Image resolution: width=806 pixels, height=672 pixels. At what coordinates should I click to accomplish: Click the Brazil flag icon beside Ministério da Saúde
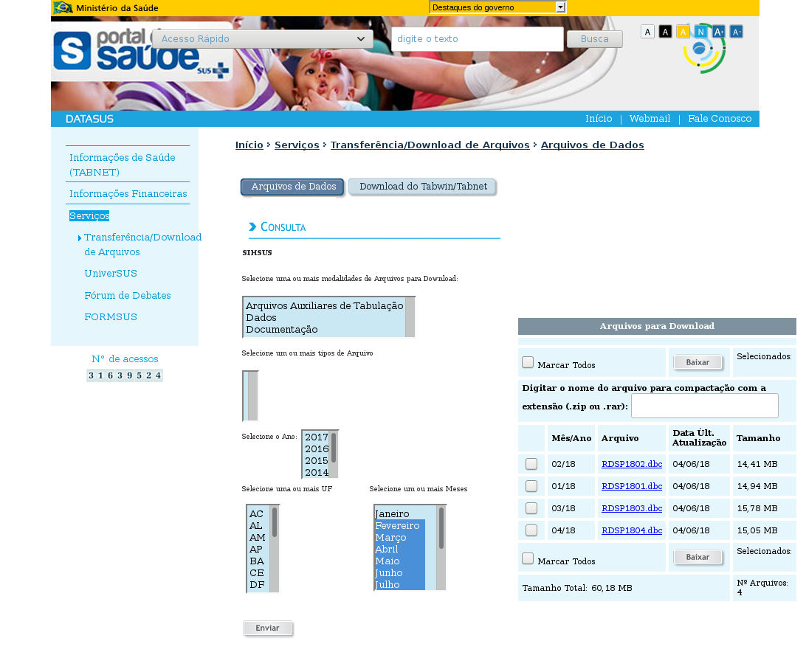[x=63, y=7]
